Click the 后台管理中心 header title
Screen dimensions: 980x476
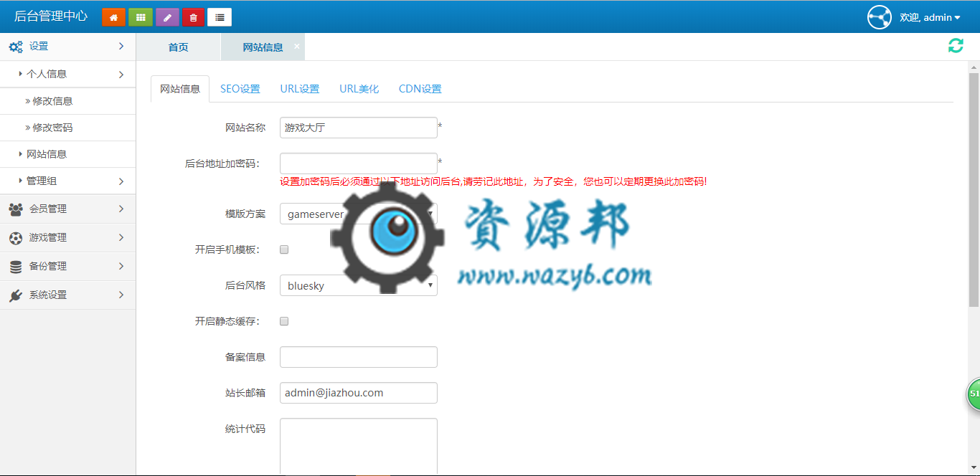pos(51,16)
